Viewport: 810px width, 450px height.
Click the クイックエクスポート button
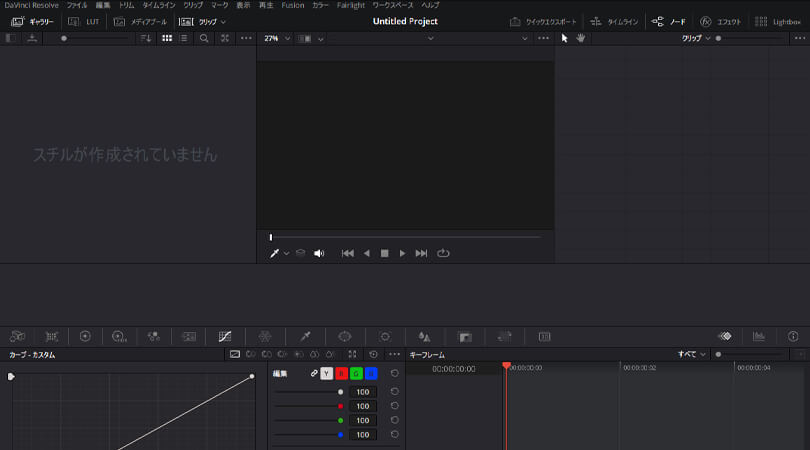point(541,21)
